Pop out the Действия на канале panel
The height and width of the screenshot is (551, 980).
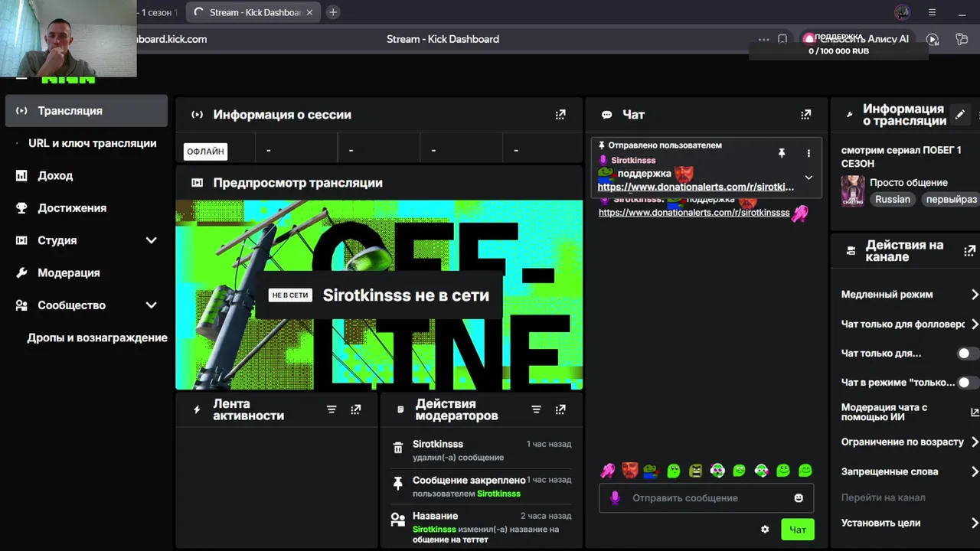coord(969,251)
